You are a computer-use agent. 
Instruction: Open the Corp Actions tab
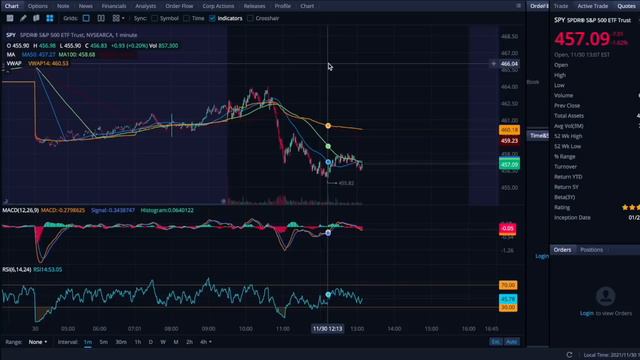click(218, 6)
